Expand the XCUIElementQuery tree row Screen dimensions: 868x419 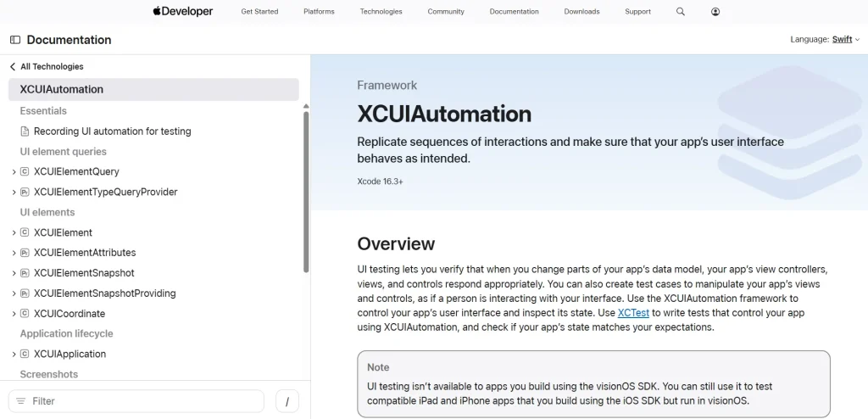14,172
